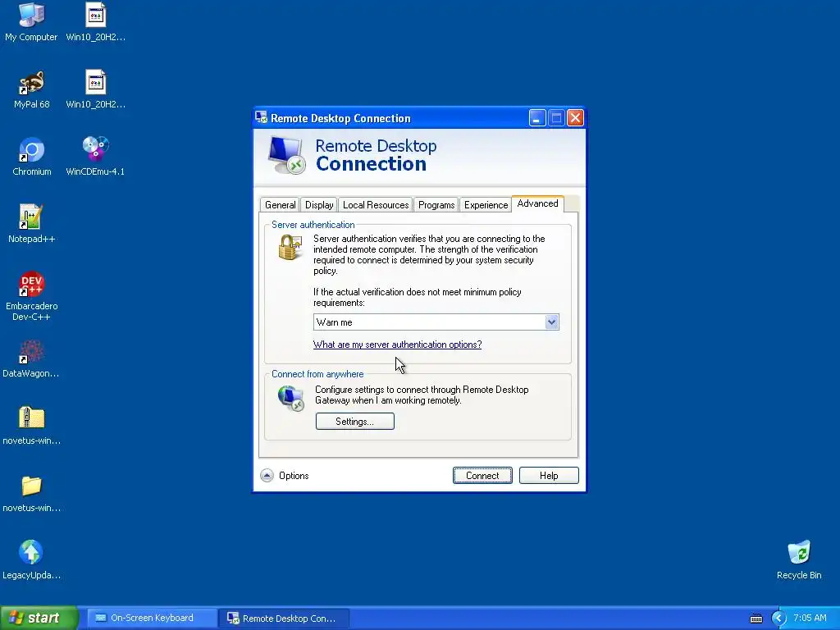The image size is (840, 630).
Task: Select the WinCDEmu-4.1 installer icon
Action: click(96, 149)
